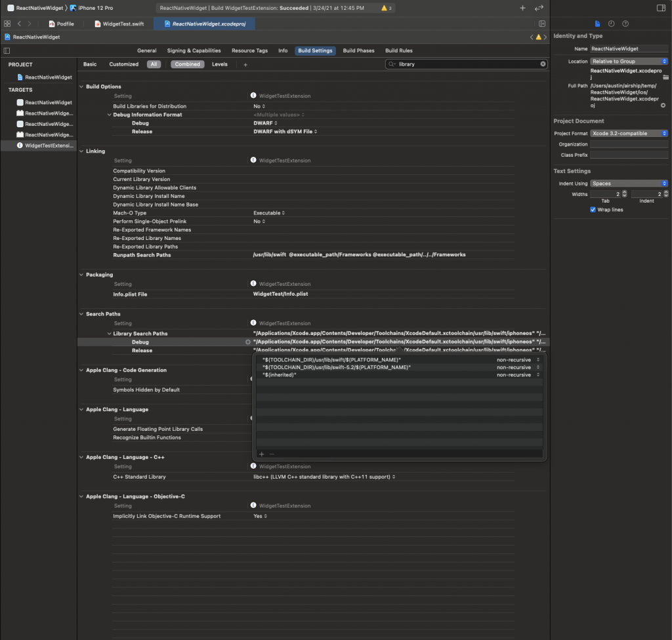Open the Project Format dropdown

(x=629, y=133)
